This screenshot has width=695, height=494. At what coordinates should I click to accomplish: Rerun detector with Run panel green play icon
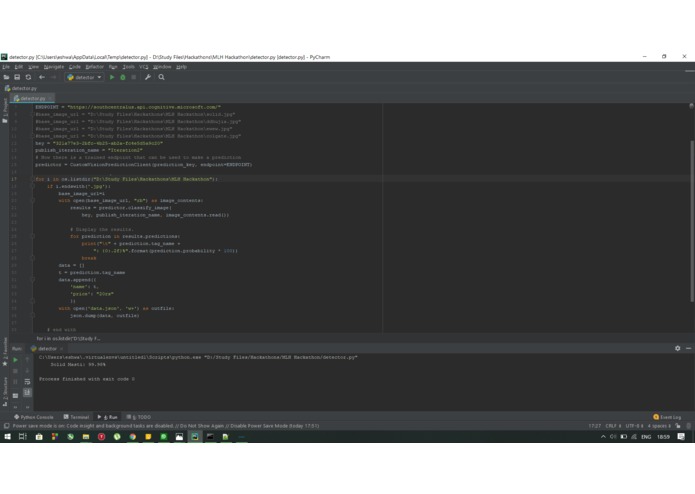point(16,360)
